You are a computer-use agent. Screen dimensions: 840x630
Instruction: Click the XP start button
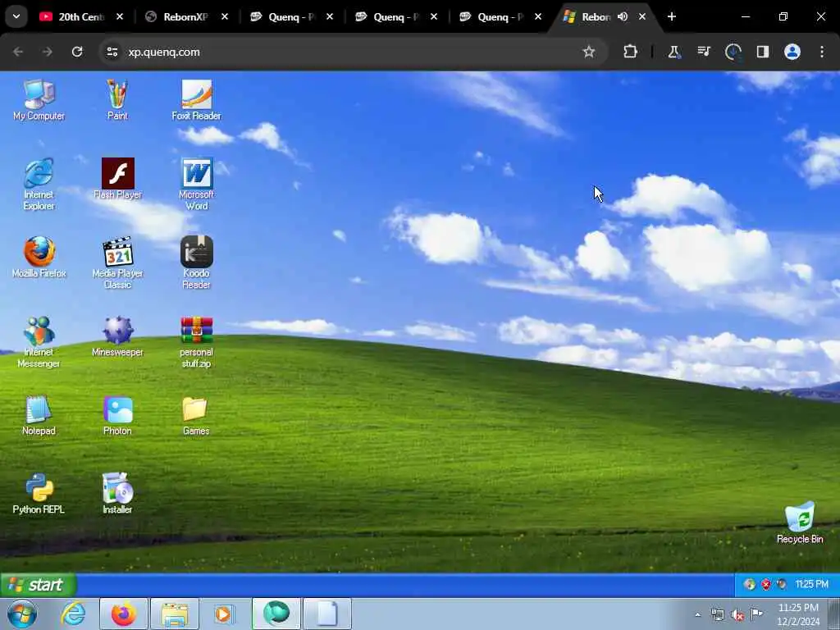coord(38,584)
